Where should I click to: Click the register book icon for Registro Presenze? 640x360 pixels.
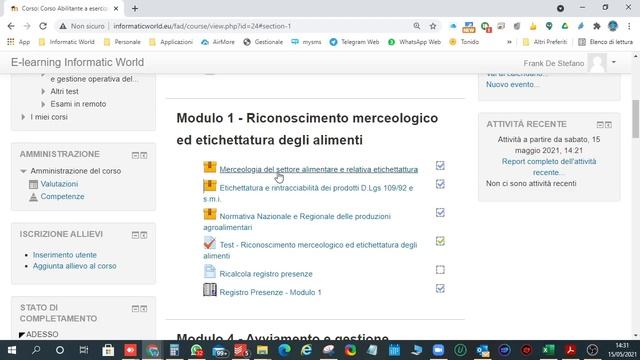point(210,290)
